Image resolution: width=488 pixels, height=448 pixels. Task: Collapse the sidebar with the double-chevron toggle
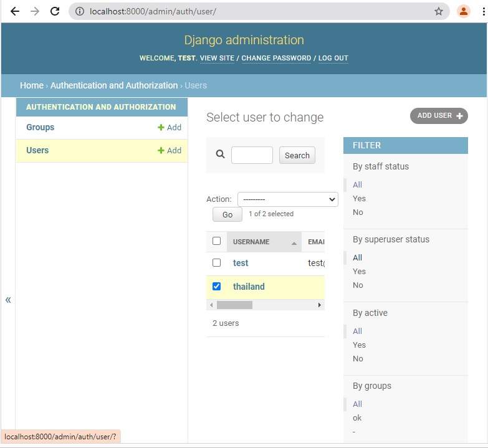point(8,300)
